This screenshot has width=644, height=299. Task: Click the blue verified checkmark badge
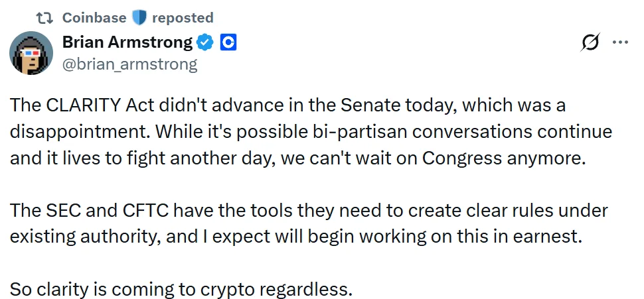pos(205,42)
